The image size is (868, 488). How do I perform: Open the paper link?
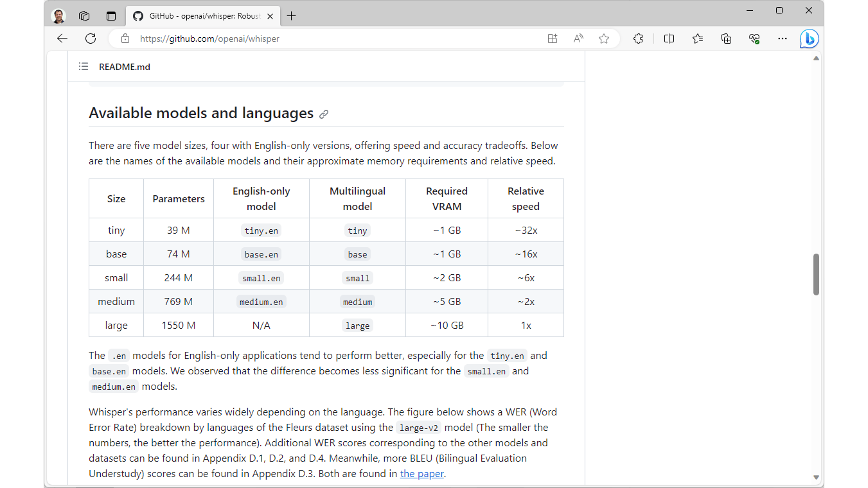click(x=422, y=474)
